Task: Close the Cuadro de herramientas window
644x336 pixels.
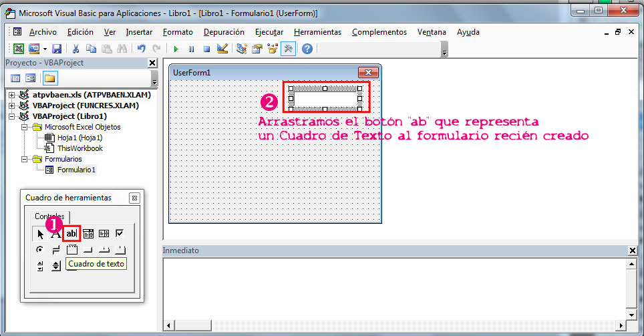Action: [134, 198]
